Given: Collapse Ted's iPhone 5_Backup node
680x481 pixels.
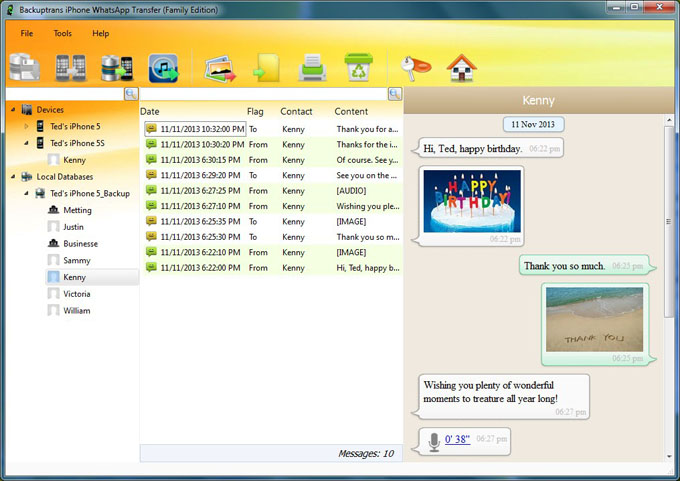Looking at the screenshot, I should tap(26, 193).
